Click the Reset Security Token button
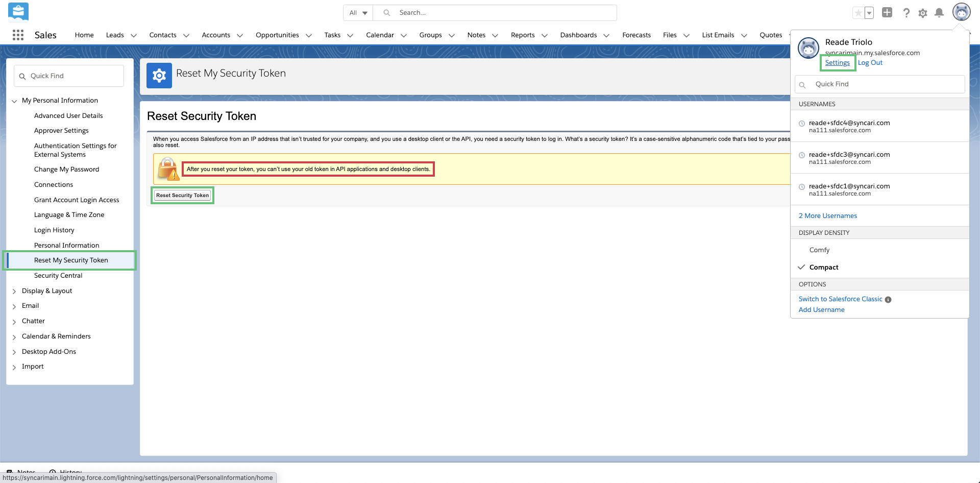The image size is (980, 483). 183,196
